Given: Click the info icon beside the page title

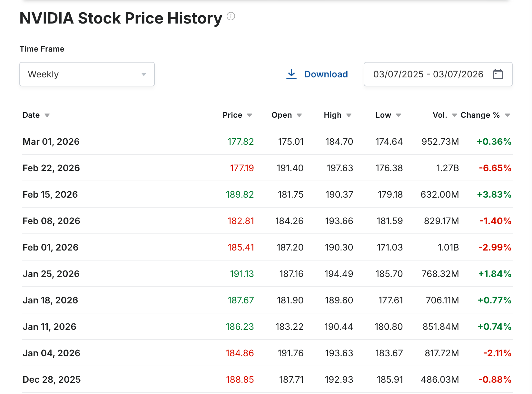Looking at the screenshot, I should click(231, 16).
